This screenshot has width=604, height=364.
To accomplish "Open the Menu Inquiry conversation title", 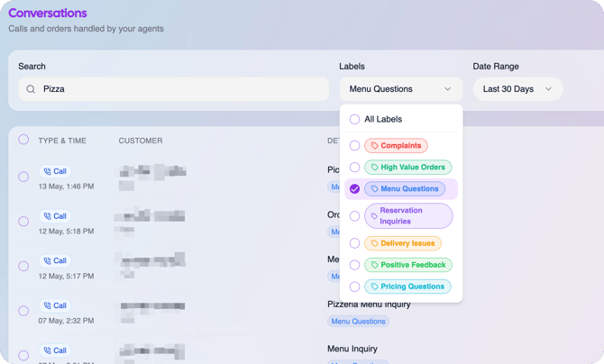I will click(352, 349).
